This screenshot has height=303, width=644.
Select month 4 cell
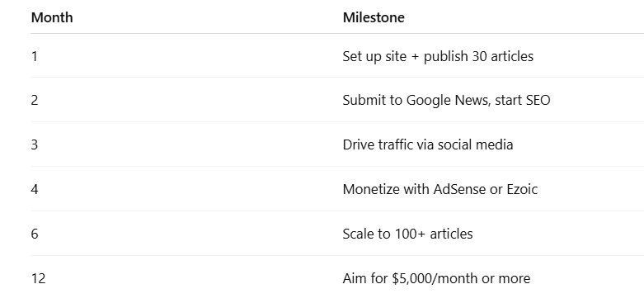tap(35, 189)
